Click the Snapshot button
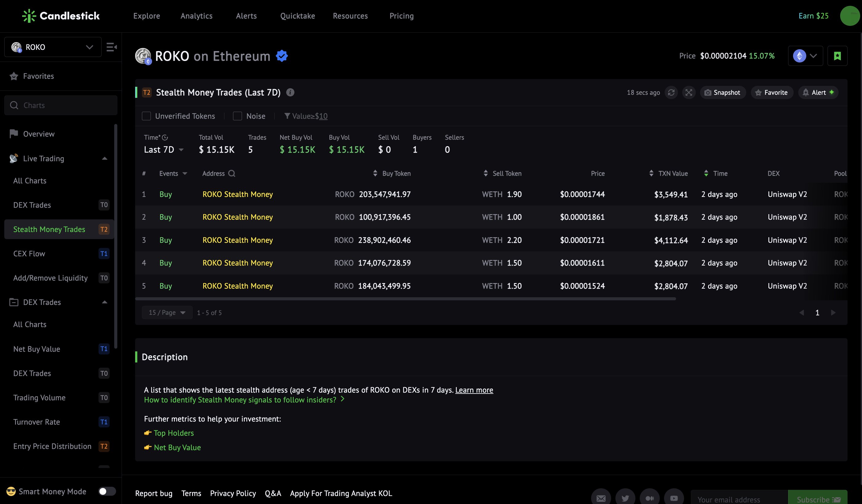Image resolution: width=862 pixels, height=504 pixels. (723, 93)
